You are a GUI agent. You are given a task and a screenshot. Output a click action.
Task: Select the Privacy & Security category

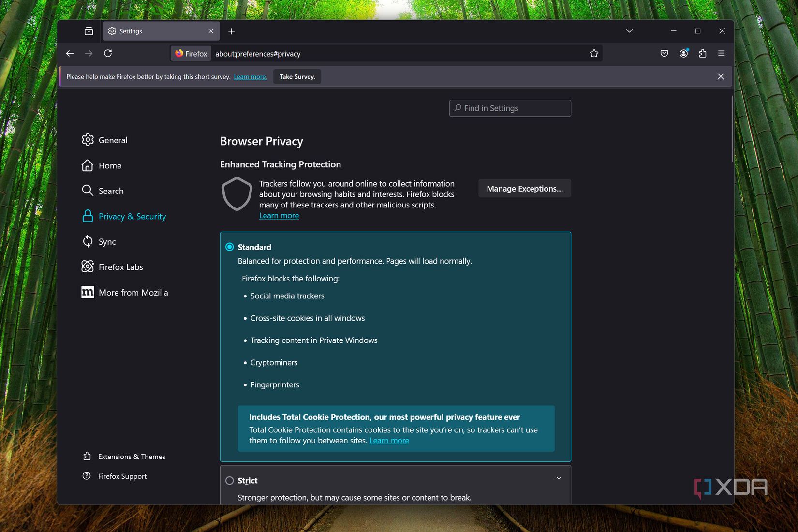pyautogui.click(x=124, y=216)
